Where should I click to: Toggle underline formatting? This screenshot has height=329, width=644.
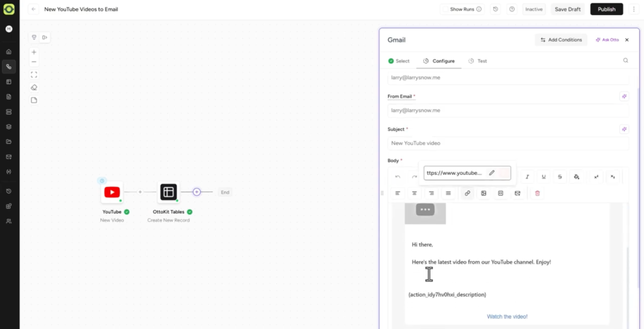point(544,177)
